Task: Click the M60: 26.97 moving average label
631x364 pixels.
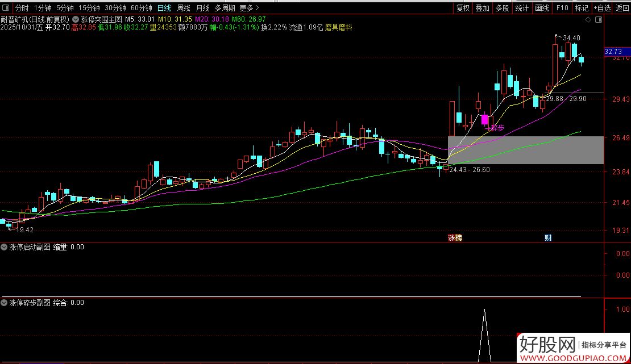Action: tap(248, 19)
